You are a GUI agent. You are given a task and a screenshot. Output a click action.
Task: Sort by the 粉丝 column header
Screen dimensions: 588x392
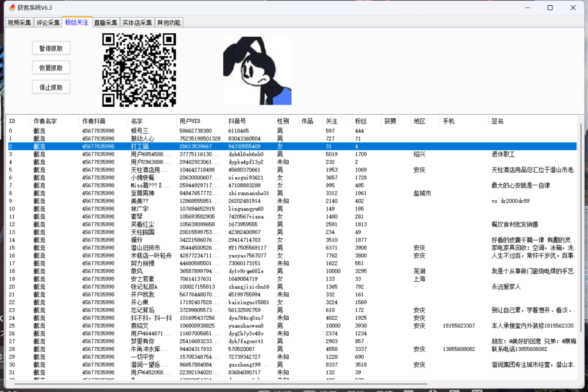point(361,121)
